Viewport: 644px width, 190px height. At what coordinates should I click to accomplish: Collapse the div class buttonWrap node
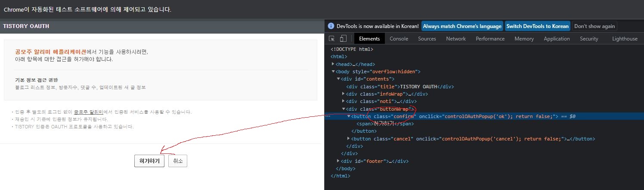coord(343,109)
